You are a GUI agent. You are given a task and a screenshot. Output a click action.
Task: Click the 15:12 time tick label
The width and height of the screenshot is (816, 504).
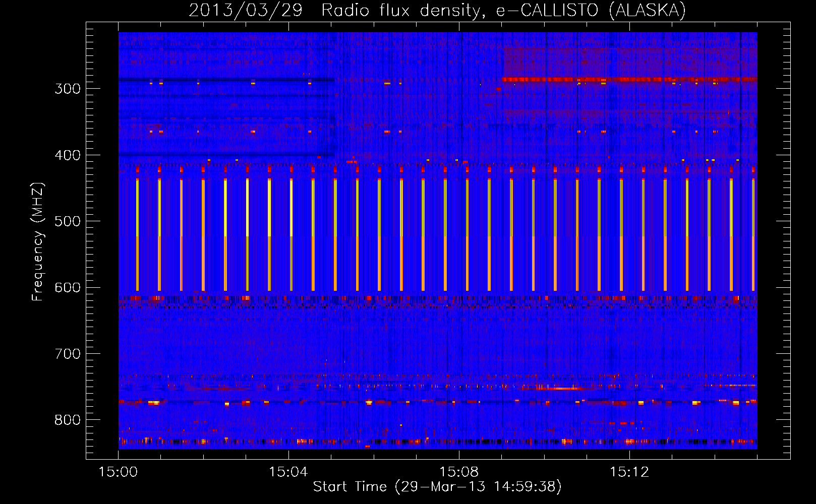click(629, 472)
